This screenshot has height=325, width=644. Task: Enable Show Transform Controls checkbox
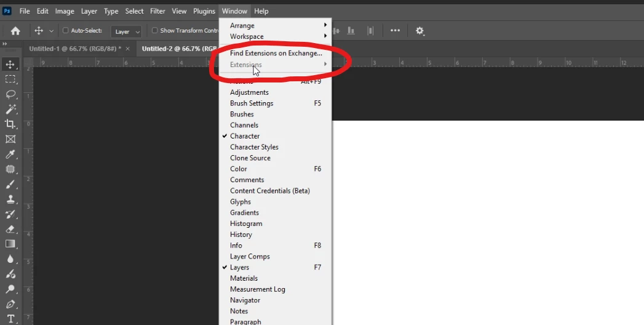coord(155,30)
